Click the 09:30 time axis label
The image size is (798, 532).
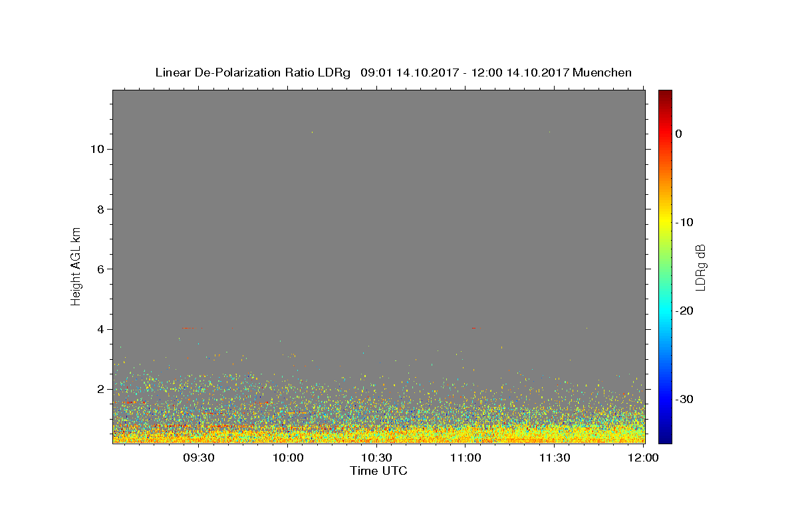[199, 458]
